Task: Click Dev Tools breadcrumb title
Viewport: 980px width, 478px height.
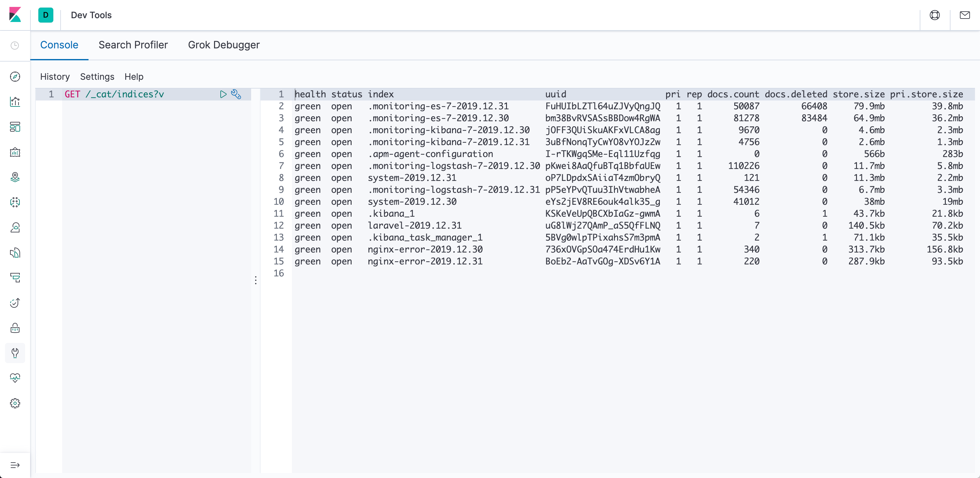Action: point(91,15)
